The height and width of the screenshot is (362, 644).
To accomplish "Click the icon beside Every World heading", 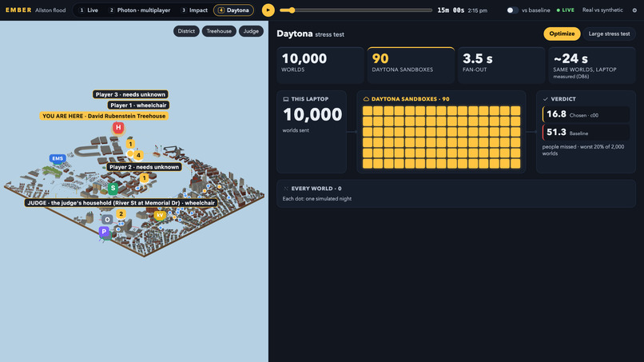I will [x=286, y=189].
